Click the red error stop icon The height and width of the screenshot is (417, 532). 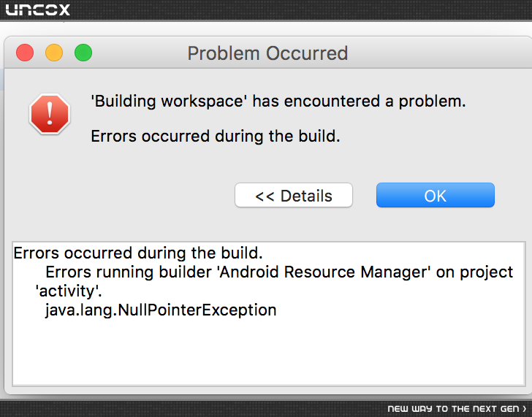tap(50, 114)
